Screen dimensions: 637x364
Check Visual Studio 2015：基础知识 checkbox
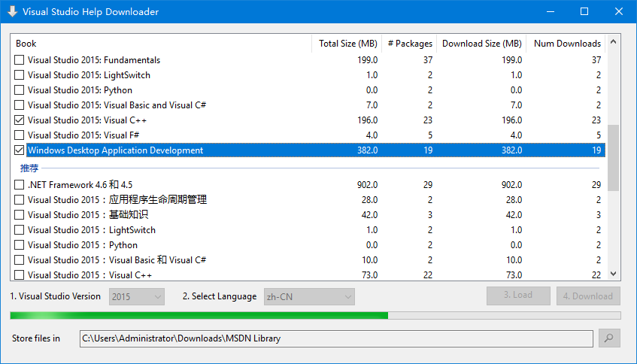(x=19, y=214)
